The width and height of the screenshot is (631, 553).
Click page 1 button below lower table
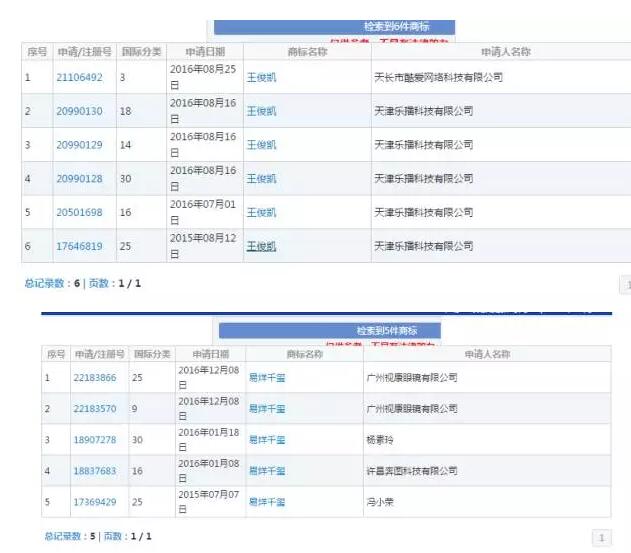tap(602, 538)
